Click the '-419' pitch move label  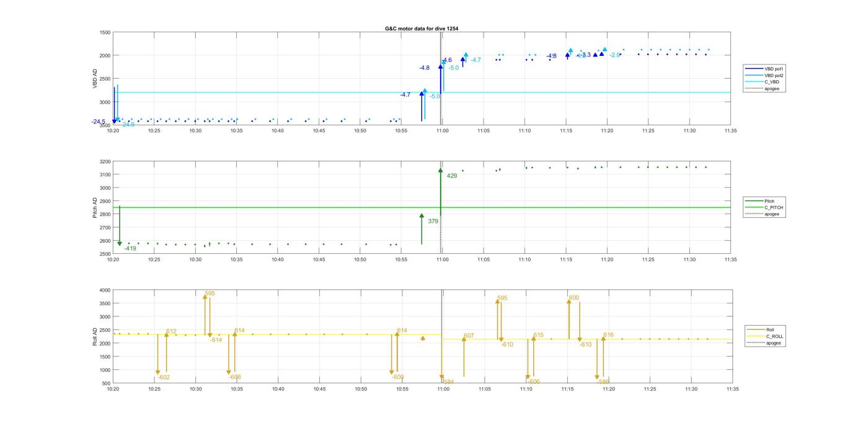[x=130, y=248]
